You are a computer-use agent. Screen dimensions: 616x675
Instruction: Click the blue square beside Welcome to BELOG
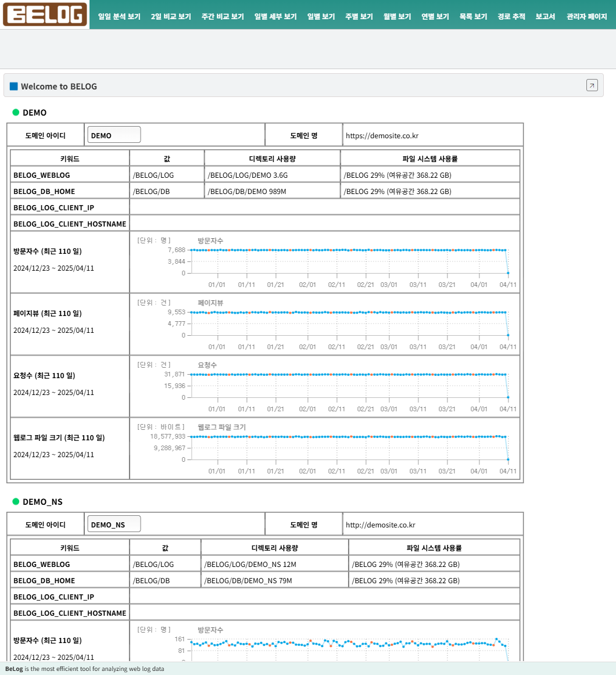coord(14,86)
